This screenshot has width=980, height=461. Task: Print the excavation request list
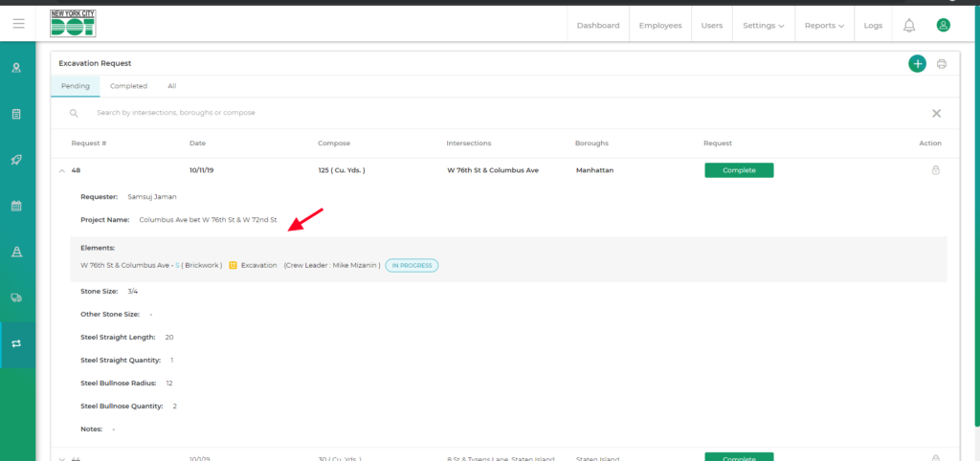click(942, 64)
